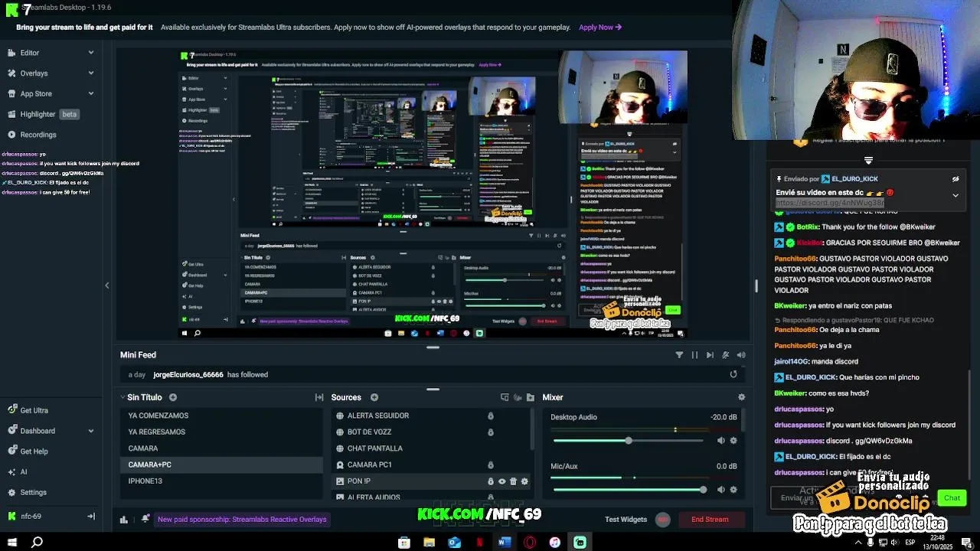Expand the Editor sidebar chevron

(91, 53)
